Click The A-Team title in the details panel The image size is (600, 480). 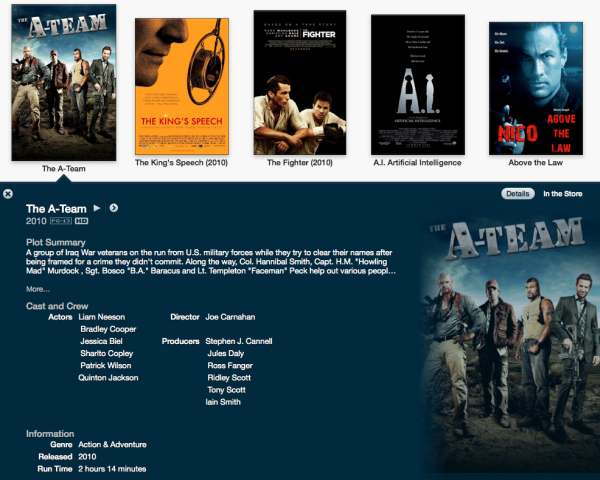(56, 209)
